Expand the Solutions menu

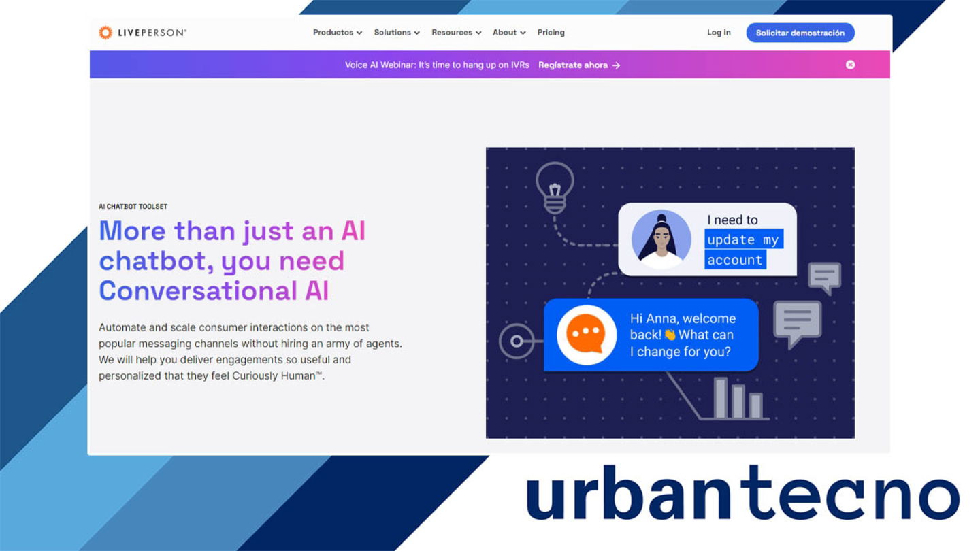[397, 33]
